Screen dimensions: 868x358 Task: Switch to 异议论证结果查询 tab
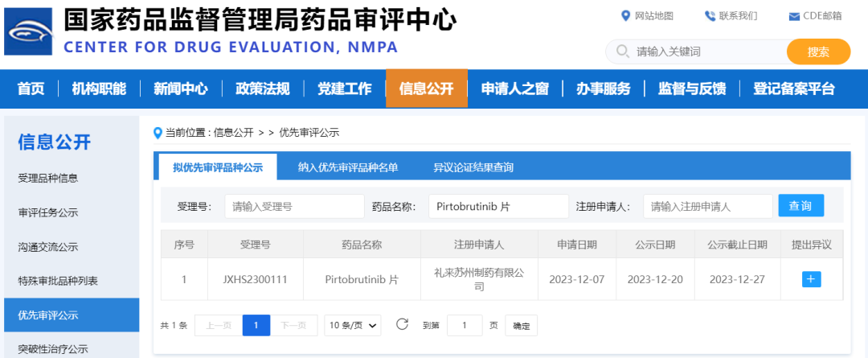coord(473,167)
